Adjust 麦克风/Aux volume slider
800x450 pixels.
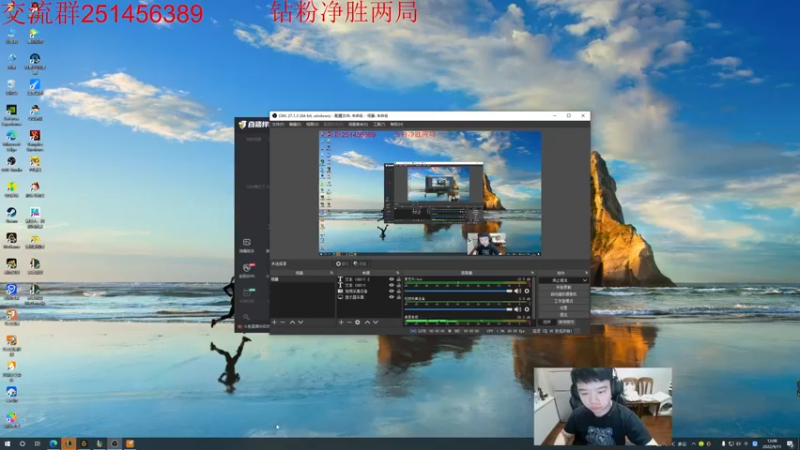(458, 291)
